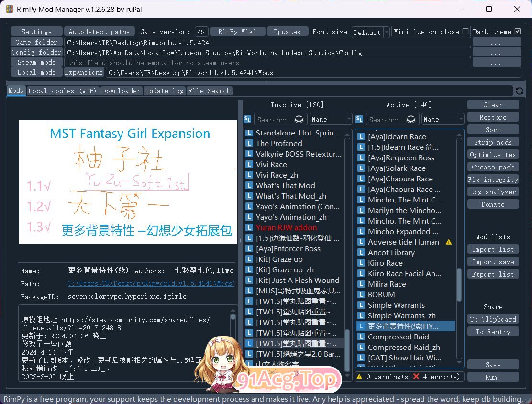The width and height of the screenshot is (532, 404).
Task: Click the local mod icon beside The Profaned
Action: 249,144
